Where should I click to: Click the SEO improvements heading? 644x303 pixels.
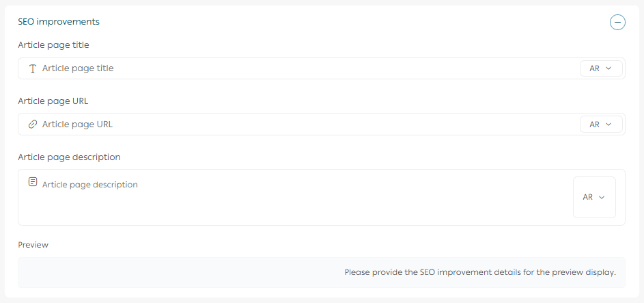[x=59, y=22]
